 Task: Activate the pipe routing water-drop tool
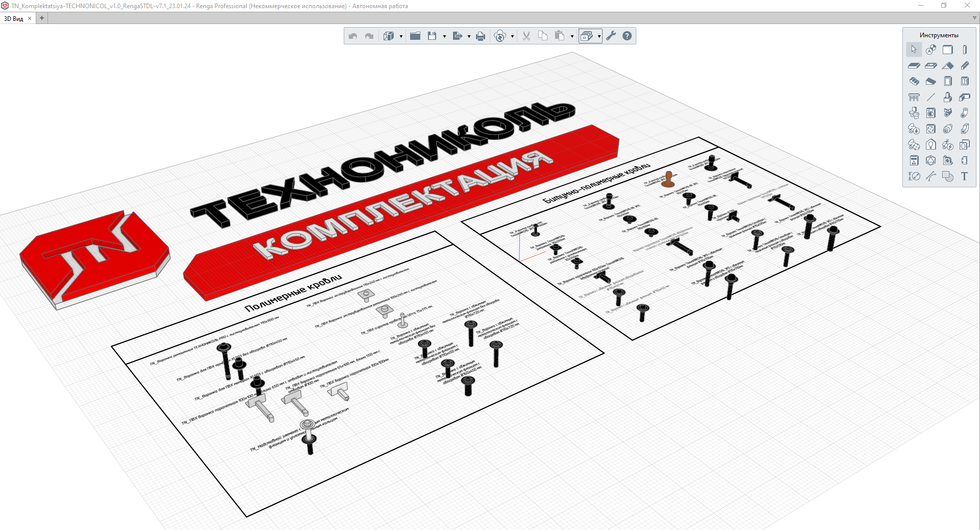pyautogui.click(x=914, y=129)
